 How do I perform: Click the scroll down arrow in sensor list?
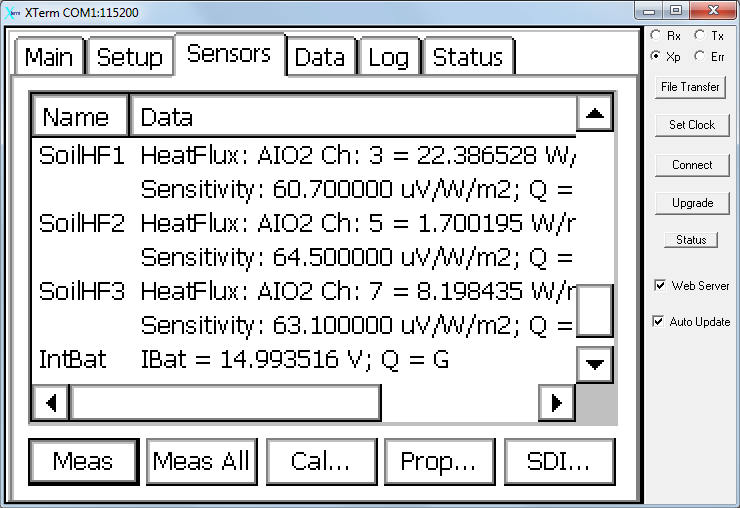point(595,364)
